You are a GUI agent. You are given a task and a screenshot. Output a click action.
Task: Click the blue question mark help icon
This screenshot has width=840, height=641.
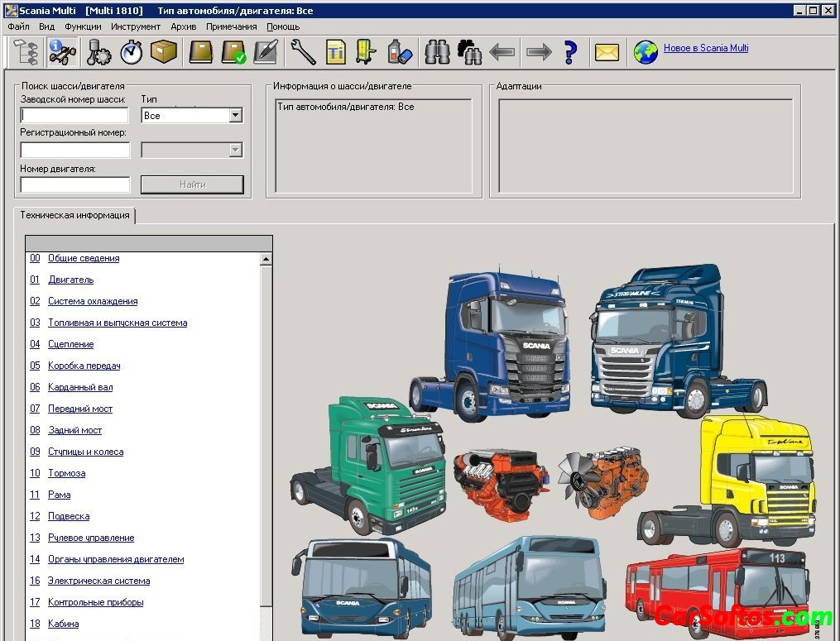pos(570,52)
